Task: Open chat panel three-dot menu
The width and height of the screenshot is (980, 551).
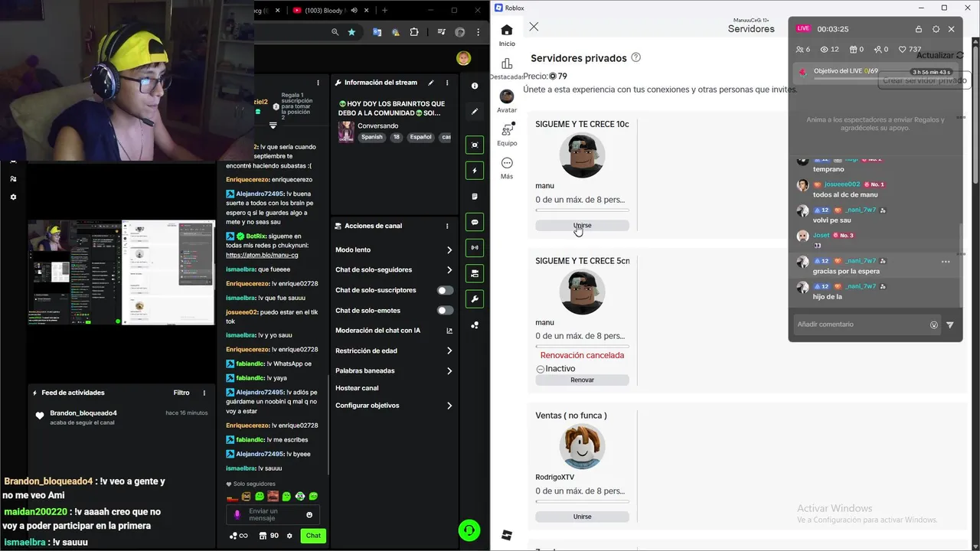Action: (318, 83)
